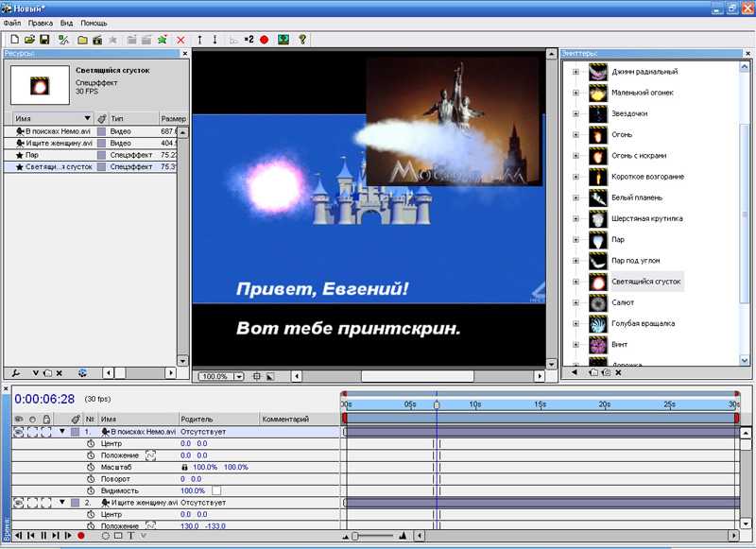Select the rectangle mask tool in timeline bar

118,536
